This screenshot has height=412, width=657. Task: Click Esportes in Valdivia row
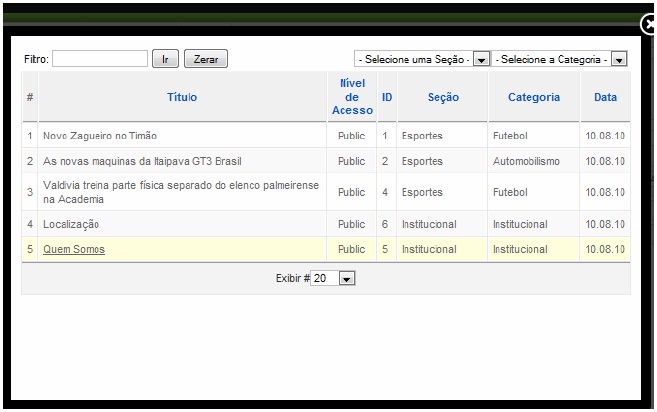pos(422,192)
